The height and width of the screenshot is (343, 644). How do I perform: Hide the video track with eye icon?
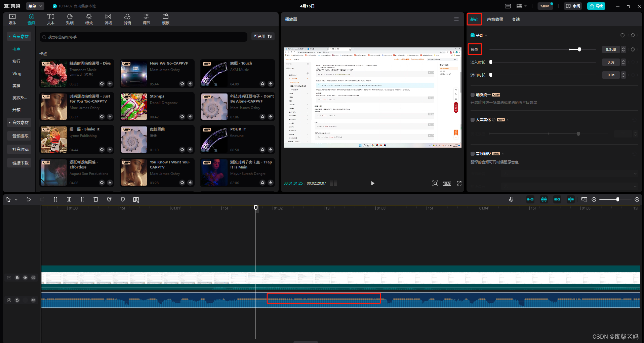pyautogui.click(x=25, y=277)
